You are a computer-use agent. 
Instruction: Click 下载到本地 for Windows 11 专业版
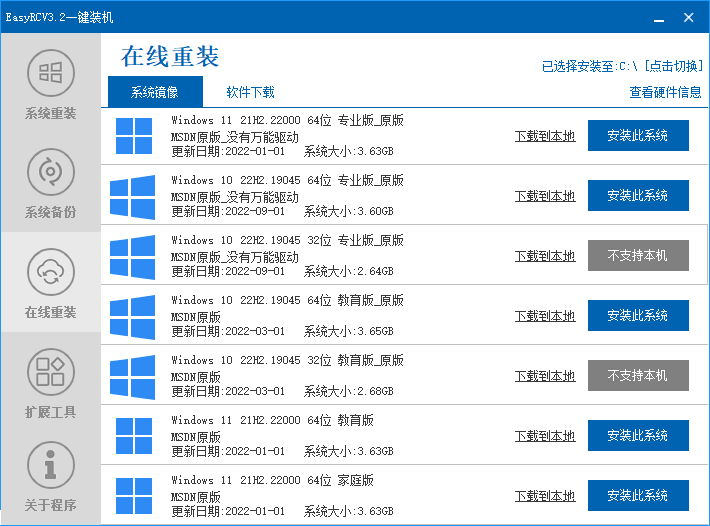545,136
